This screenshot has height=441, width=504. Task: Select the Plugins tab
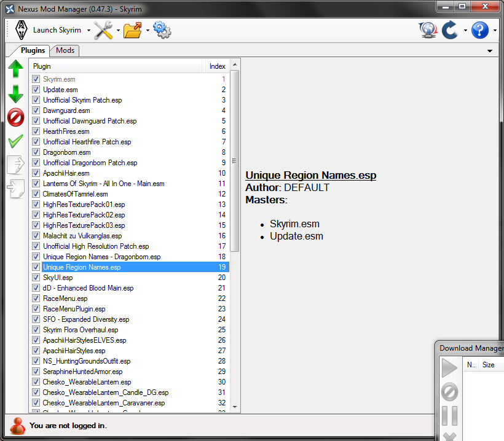(x=33, y=50)
